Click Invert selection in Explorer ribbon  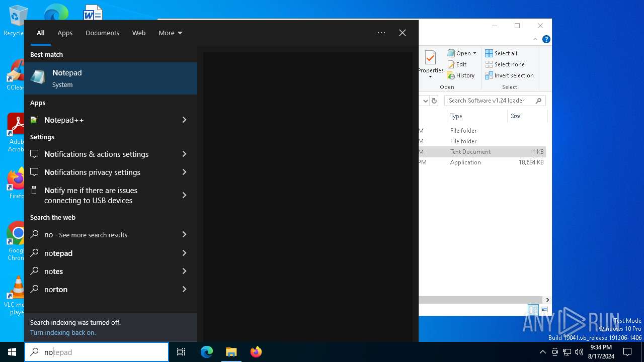509,75
